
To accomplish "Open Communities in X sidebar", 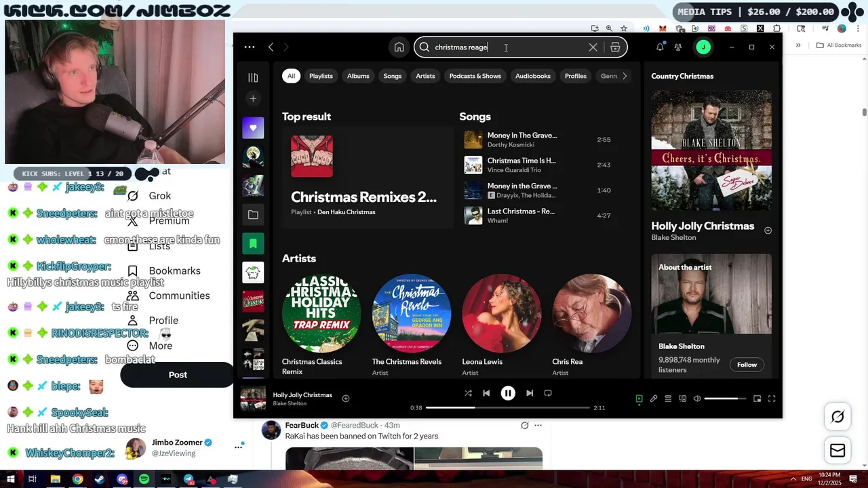I will click(168, 296).
